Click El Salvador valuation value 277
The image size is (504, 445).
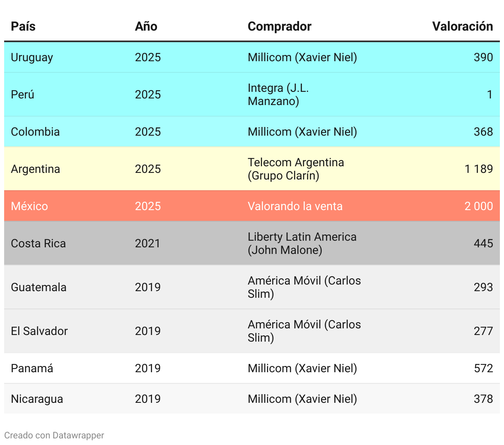(x=483, y=331)
